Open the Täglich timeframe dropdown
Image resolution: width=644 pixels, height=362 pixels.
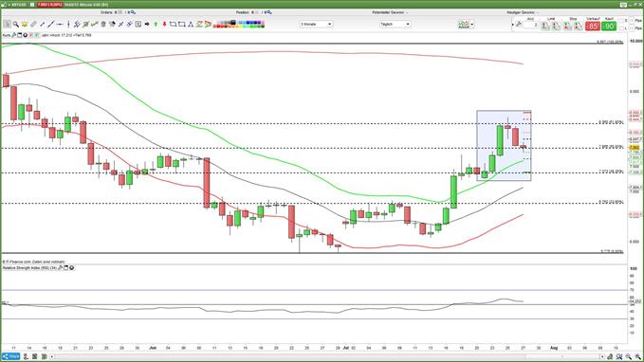(396, 25)
